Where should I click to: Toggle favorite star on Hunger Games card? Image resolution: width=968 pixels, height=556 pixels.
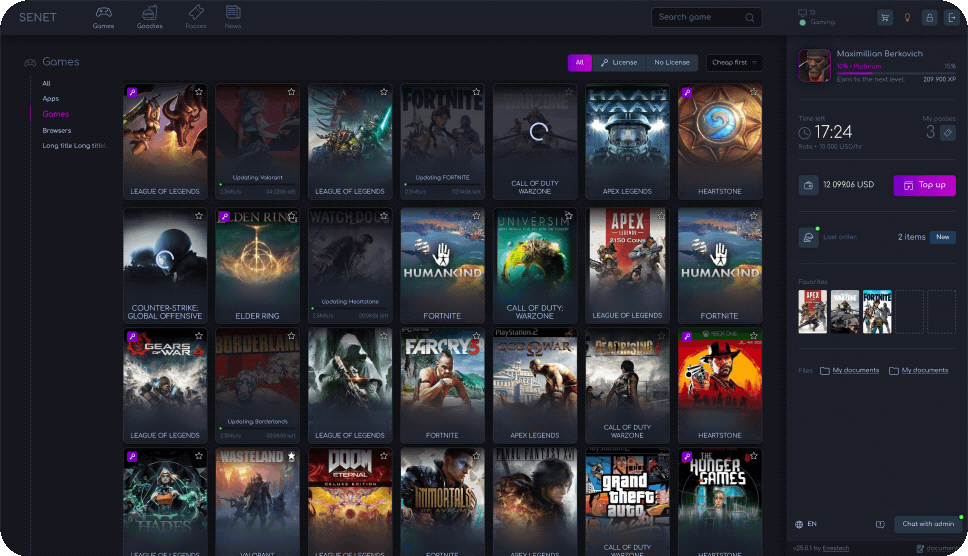[754, 456]
